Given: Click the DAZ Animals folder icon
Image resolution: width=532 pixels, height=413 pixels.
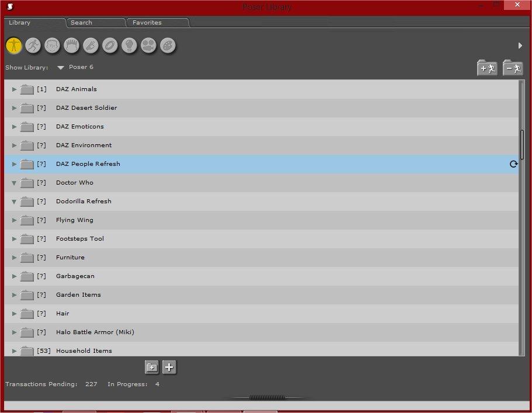Looking at the screenshot, I should coord(27,89).
